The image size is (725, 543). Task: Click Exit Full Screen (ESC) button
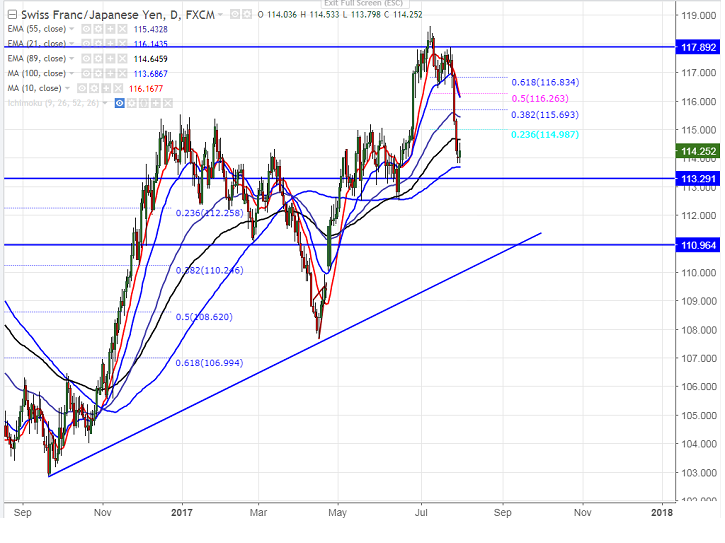tap(363, 3)
